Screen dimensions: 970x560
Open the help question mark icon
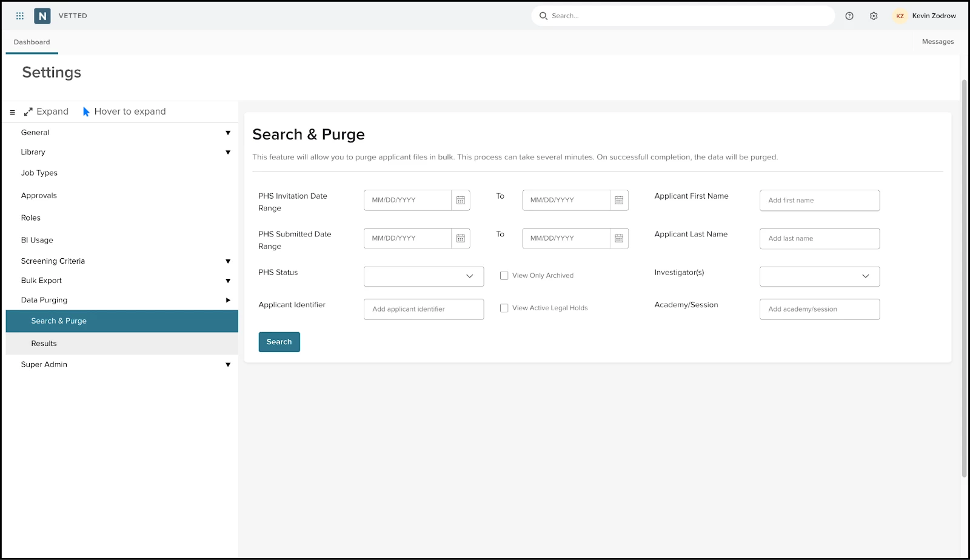849,16
